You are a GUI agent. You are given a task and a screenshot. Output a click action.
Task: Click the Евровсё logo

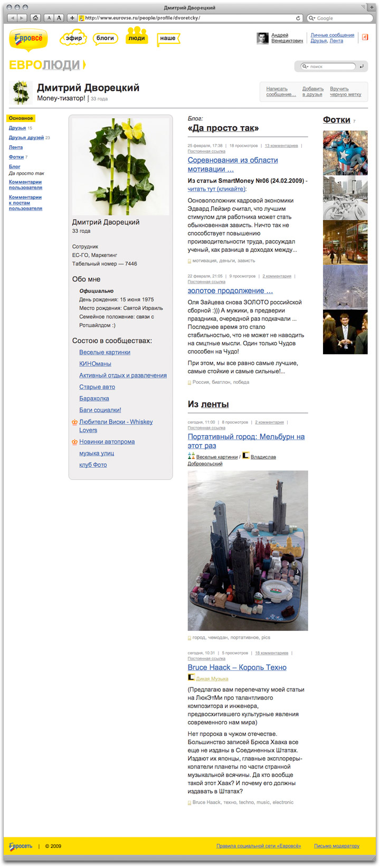[28, 39]
